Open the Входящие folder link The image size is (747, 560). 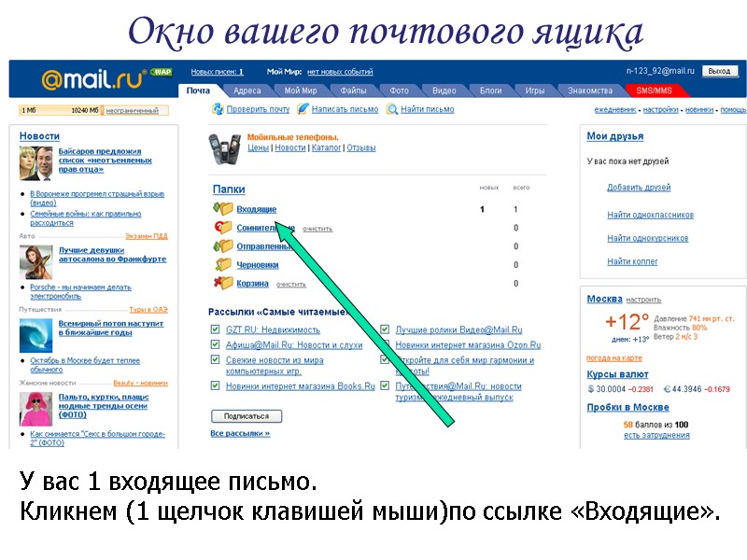pos(256,209)
